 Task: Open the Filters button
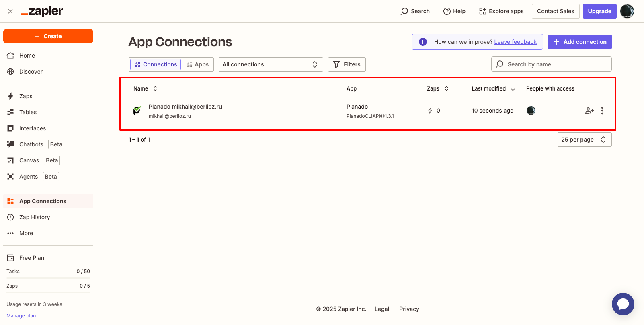point(347,64)
